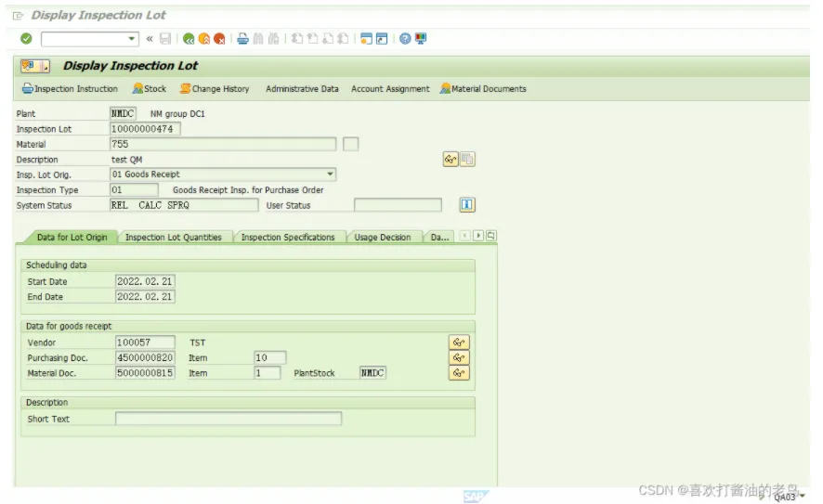Open Account Assignment
Image resolution: width=823 pixels, height=504 pixels.
pyautogui.click(x=390, y=88)
